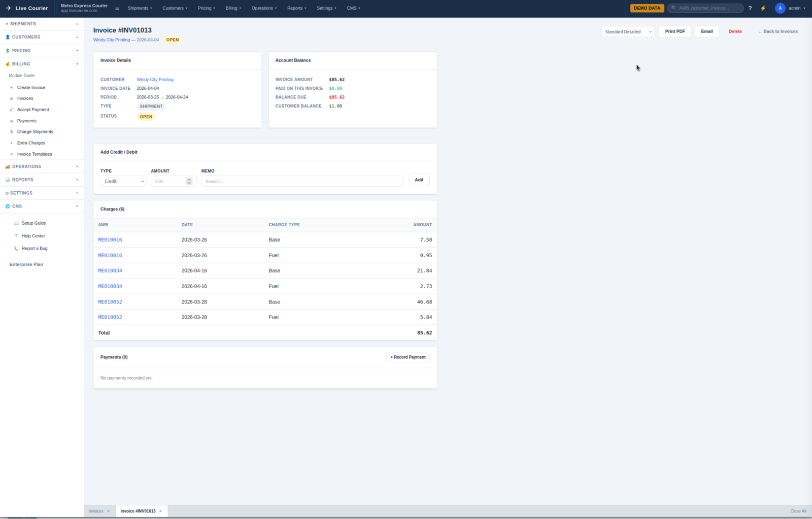Image resolution: width=812 pixels, height=519 pixels.
Task: Open the Standard Detailed template dropdown
Action: tap(627, 31)
